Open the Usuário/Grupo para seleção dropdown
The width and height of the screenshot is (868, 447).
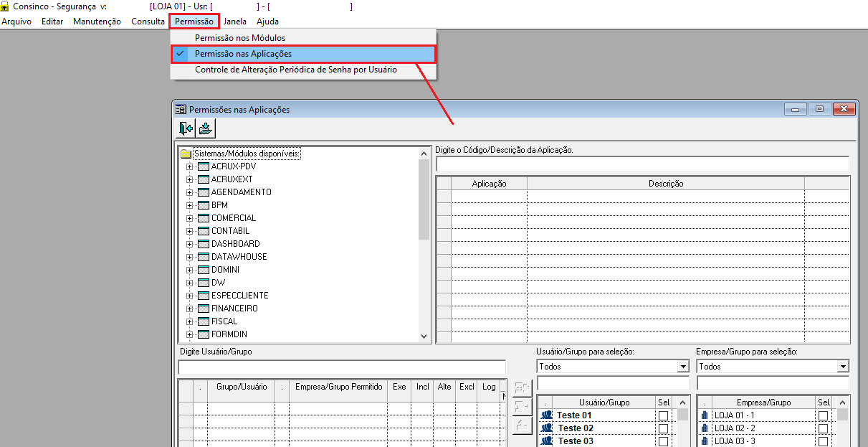coord(683,367)
